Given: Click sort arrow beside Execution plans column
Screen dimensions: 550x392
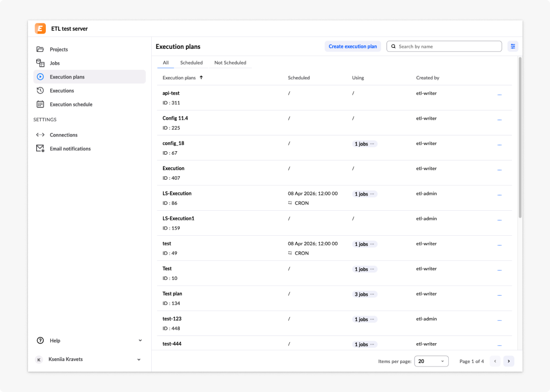Looking at the screenshot, I should pyautogui.click(x=201, y=77).
